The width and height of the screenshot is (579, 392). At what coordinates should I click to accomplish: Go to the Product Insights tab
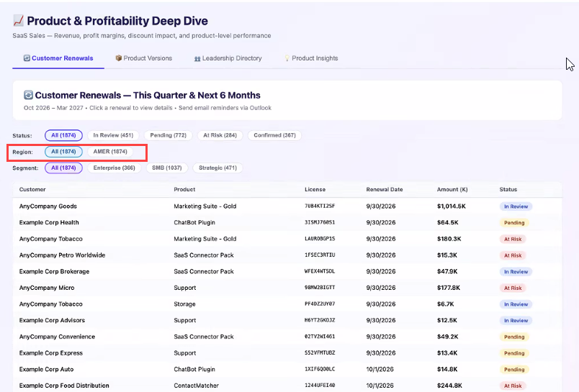pyautogui.click(x=311, y=58)
